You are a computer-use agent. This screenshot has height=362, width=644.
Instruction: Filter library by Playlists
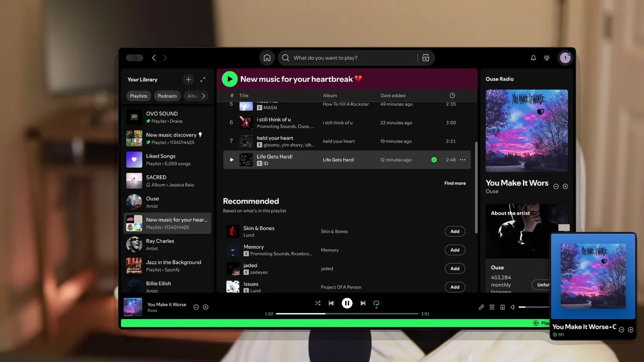(139, 96)
